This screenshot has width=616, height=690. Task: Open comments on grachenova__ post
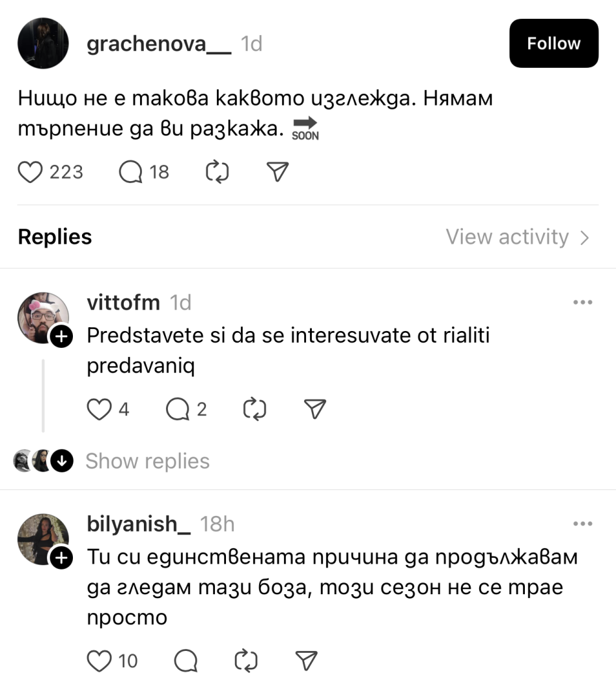pyautogui.click(x=130, y=172)
